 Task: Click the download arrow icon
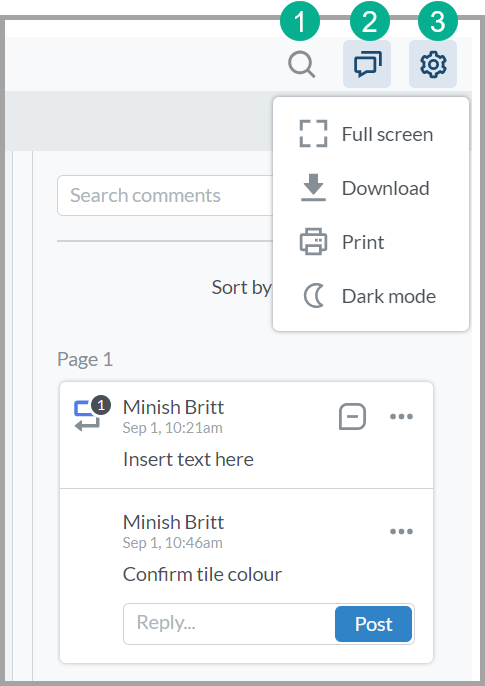pos(313,187)
